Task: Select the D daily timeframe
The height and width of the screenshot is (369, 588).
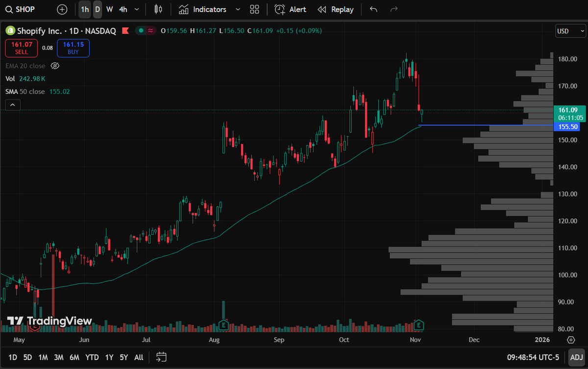Action: (x=98, y=9)
